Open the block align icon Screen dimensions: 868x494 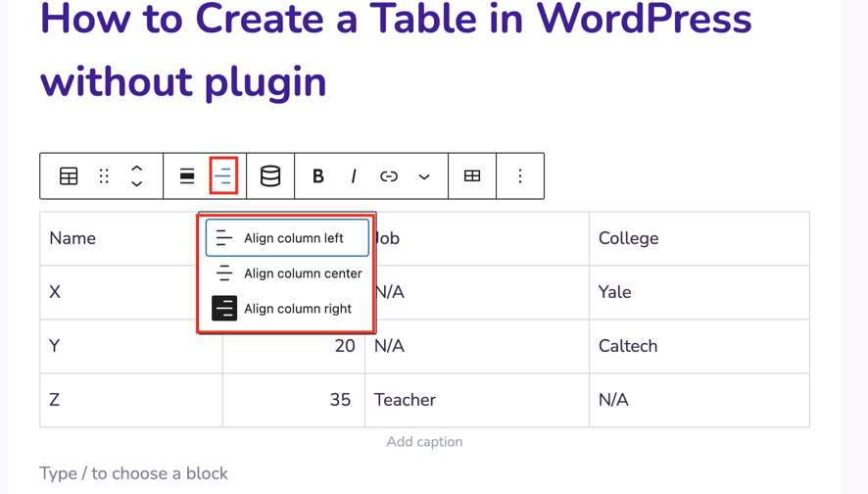[187, 176]
